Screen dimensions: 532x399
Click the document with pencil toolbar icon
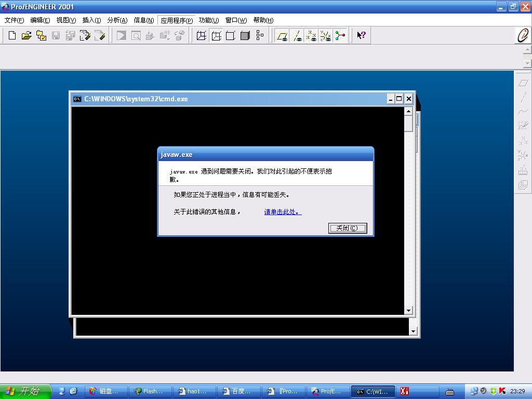point(85,35)
